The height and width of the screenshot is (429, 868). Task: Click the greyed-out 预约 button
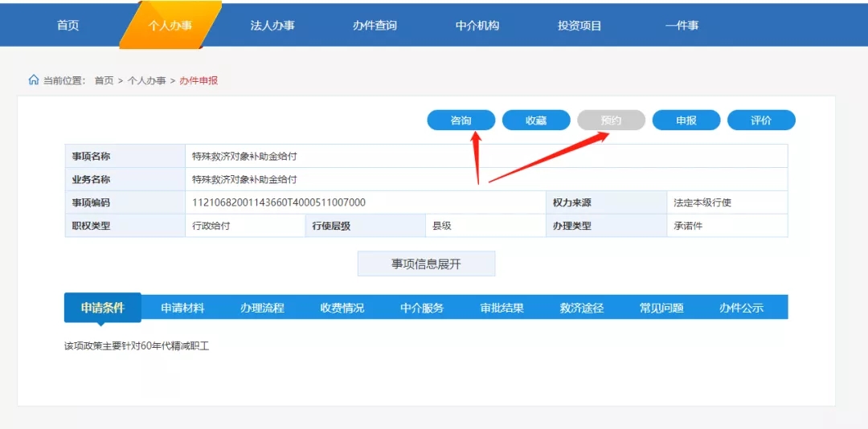point(611,121)
